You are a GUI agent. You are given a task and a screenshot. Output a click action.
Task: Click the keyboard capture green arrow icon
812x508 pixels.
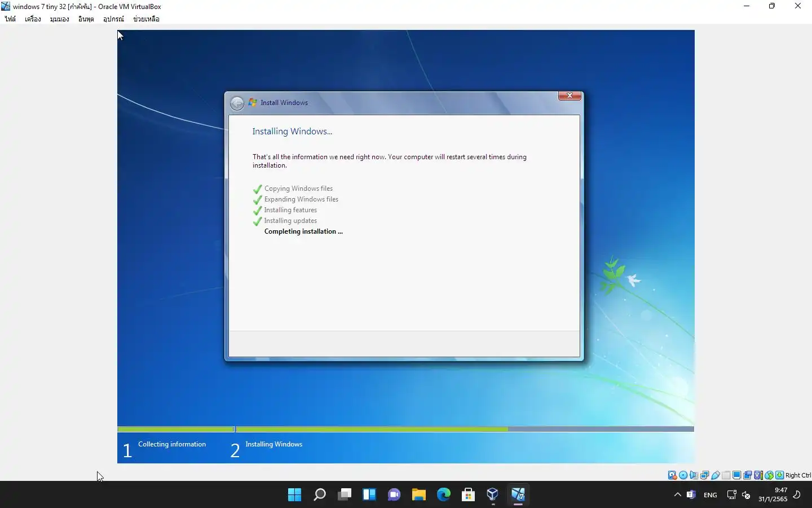pos(779,475)
